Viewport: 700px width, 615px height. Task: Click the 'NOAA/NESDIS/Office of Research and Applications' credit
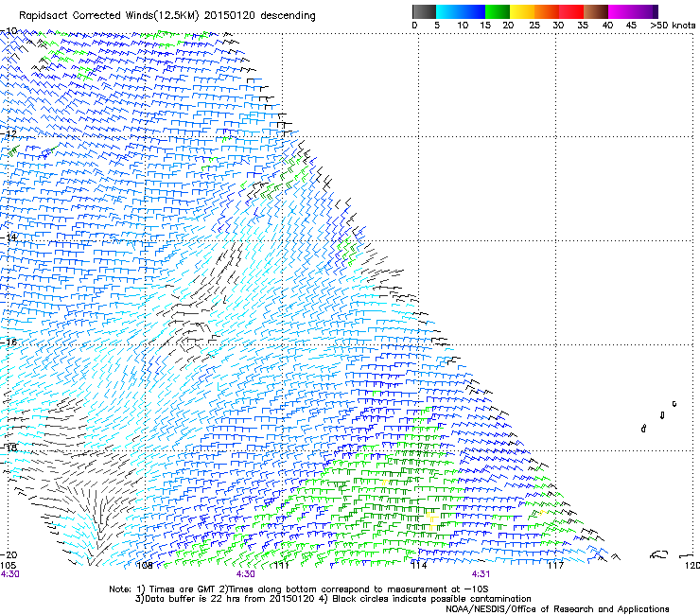tap(557, 609)
